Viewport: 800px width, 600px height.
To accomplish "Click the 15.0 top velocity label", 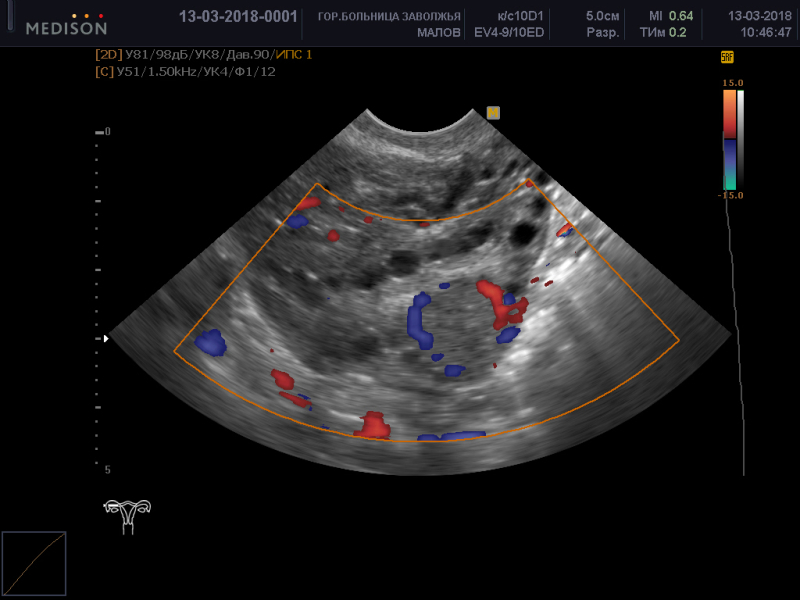I will click(733, 83).
